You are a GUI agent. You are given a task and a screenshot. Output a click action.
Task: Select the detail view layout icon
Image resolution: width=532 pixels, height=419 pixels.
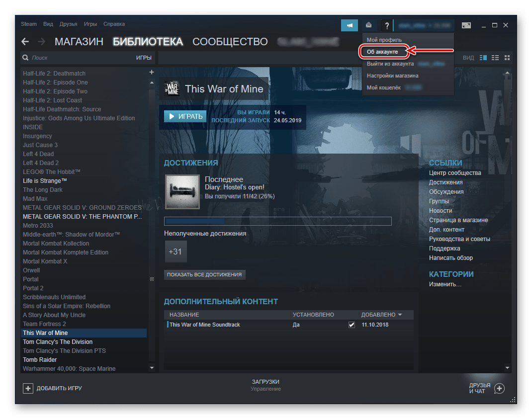point(483,58)
